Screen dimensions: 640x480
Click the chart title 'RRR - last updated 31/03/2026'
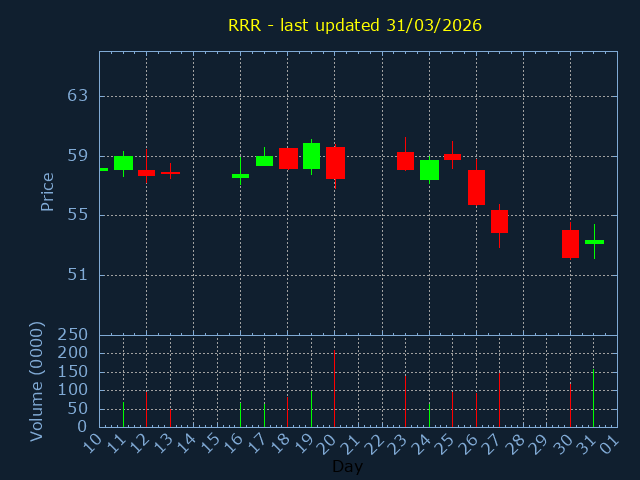tap(354, 25)
